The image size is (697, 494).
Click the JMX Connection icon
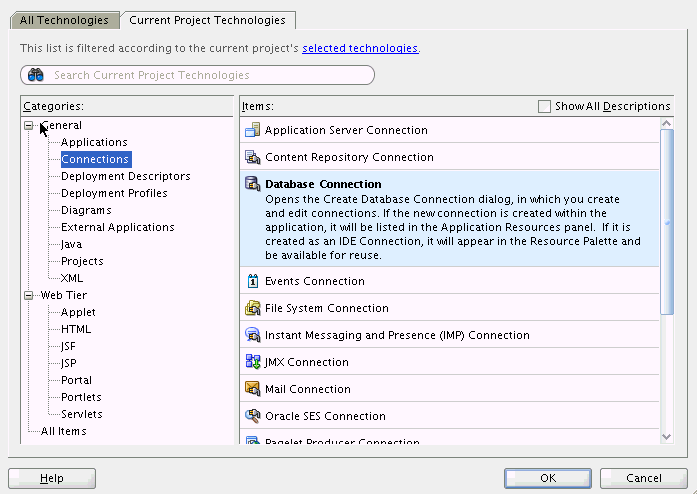click(252, 362)
